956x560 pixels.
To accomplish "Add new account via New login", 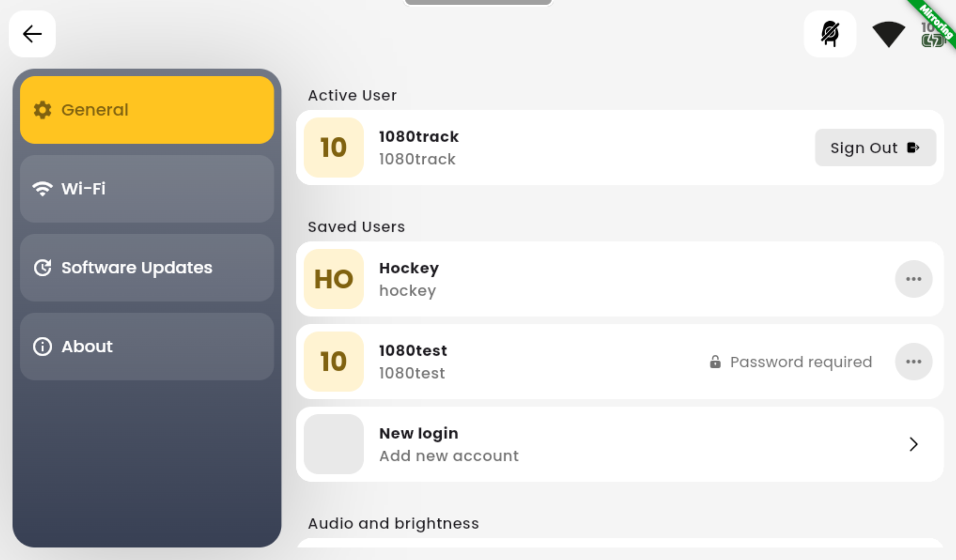I will point(620,444).
